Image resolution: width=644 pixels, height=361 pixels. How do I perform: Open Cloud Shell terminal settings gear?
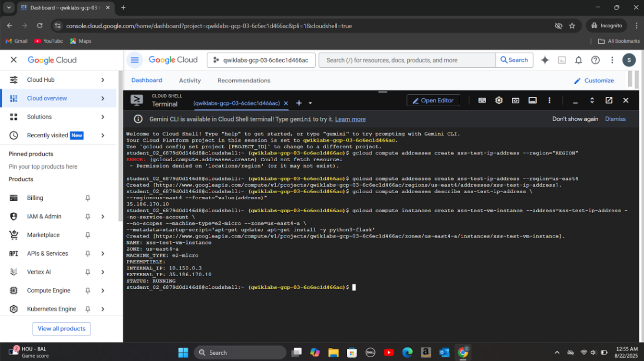(499, 100)
